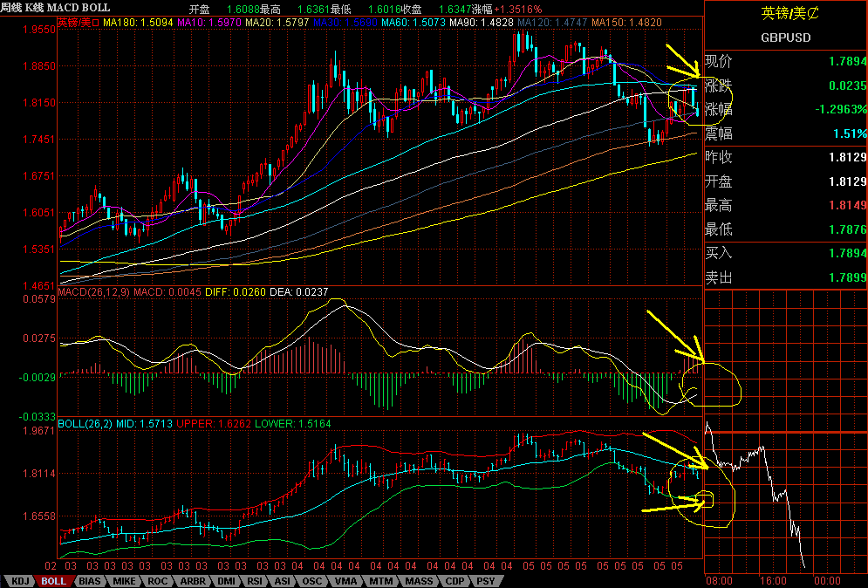Select the VMA indicator tab

click(x=346, y=581)
